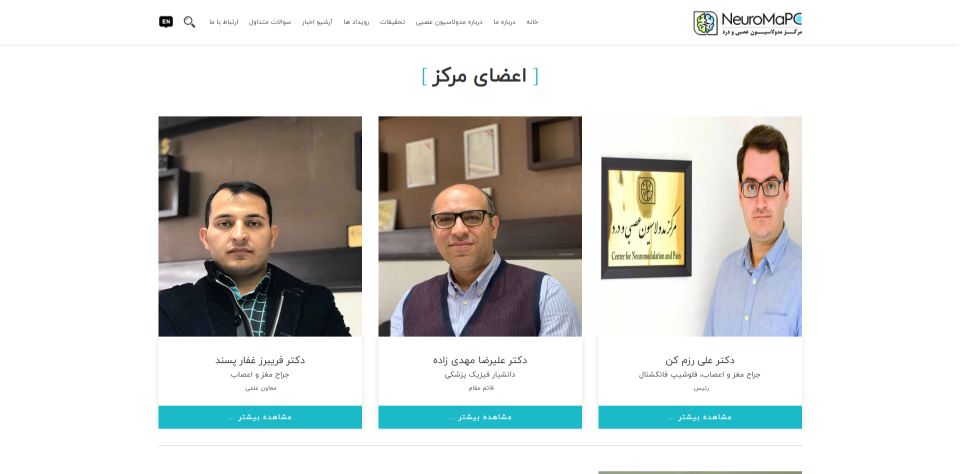This screenshot has height=474, width=960.
Task: Open آرشیو اخبار menu item
Action: 317,22
